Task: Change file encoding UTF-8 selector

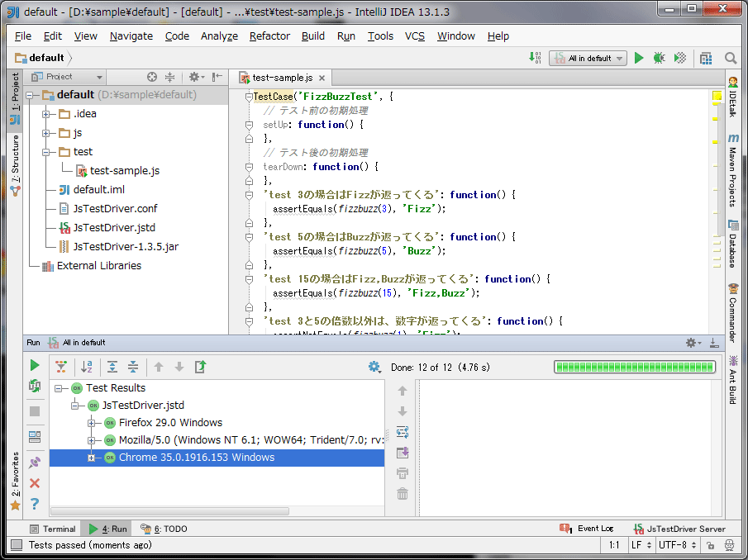Action: (x=678, y=545)
